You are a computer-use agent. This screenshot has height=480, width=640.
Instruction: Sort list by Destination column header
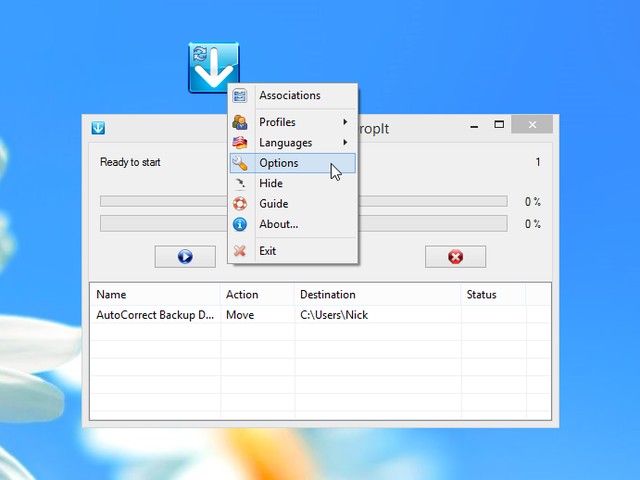click(327, 295)
